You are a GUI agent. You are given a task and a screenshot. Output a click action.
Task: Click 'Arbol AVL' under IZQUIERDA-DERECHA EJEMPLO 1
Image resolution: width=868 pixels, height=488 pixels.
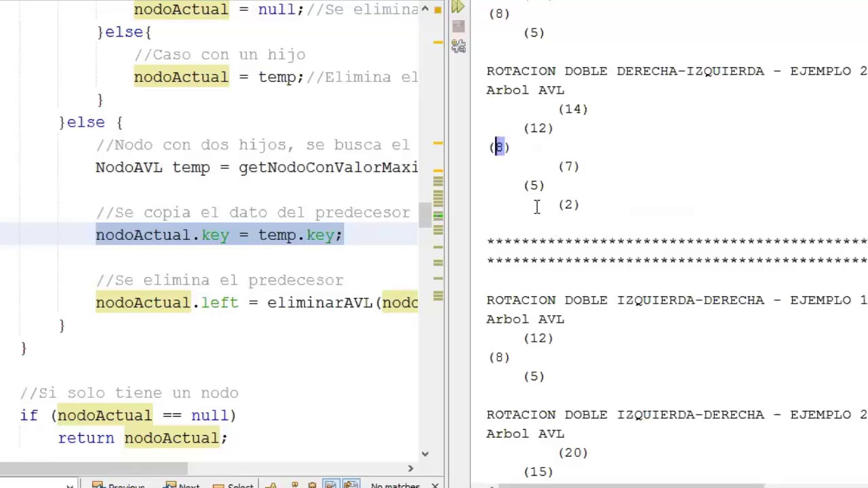(526, 319)
